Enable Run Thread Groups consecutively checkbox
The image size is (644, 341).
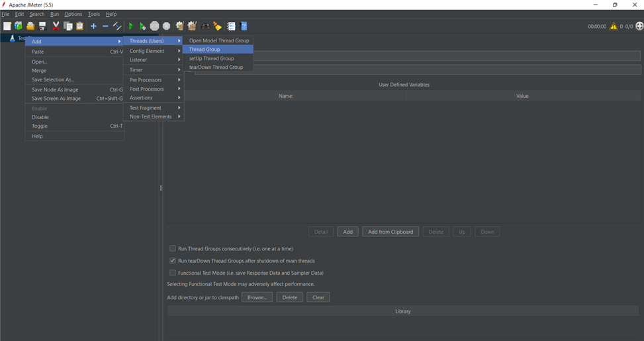(173, 248)
